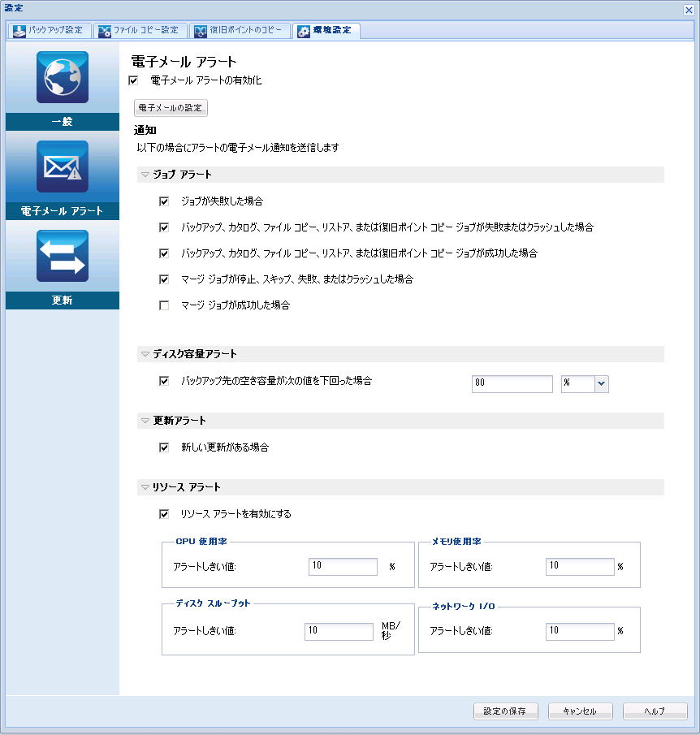Image resolution: width=700 pixels, height=735 pixels.
Task: Select the 電子メール アラート envelope icon
Action: [x=63, y=166]
